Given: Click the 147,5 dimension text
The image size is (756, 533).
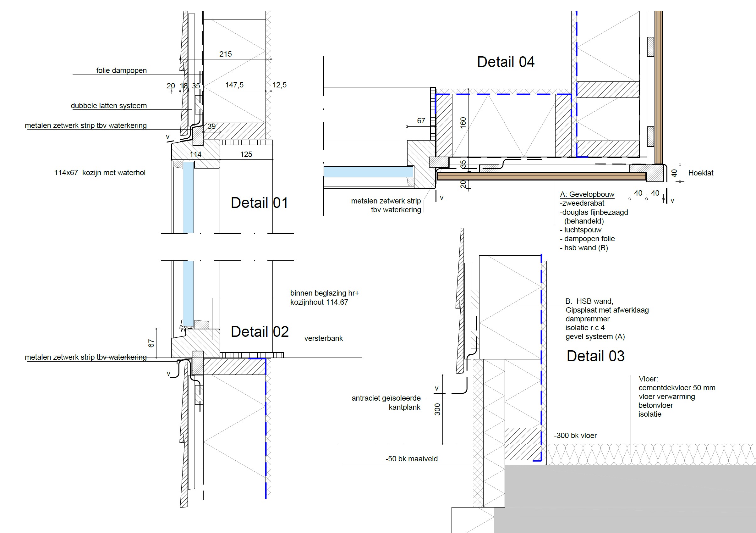Looking at the screenshot, I should [x=234, y=85].
